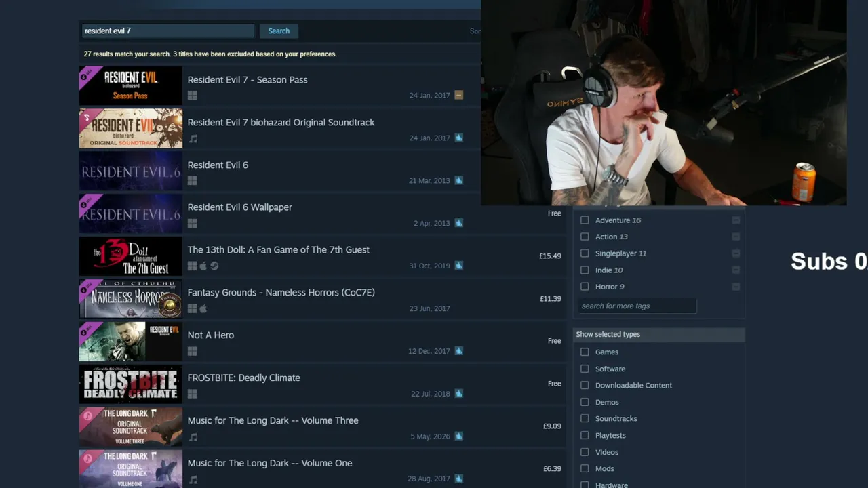
Task: Open the Resident Evil 6 Wallpaper title
Action: (240, 207)
